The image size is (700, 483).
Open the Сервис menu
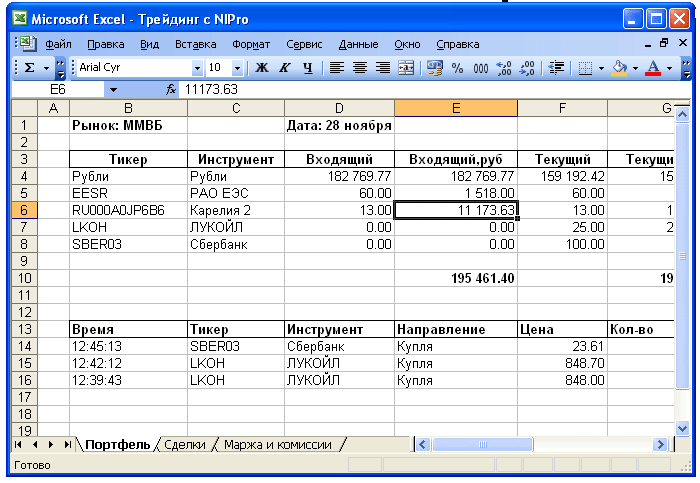(304, 44)
